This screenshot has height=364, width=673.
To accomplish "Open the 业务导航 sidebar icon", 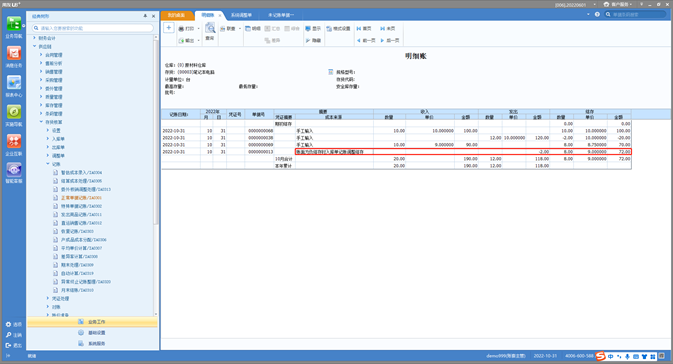I will [14, 24].
